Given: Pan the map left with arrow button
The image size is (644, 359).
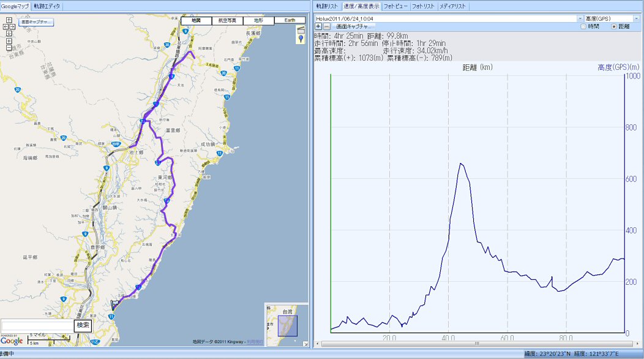Looking at the screenshot, I should (x=6, y=27).
